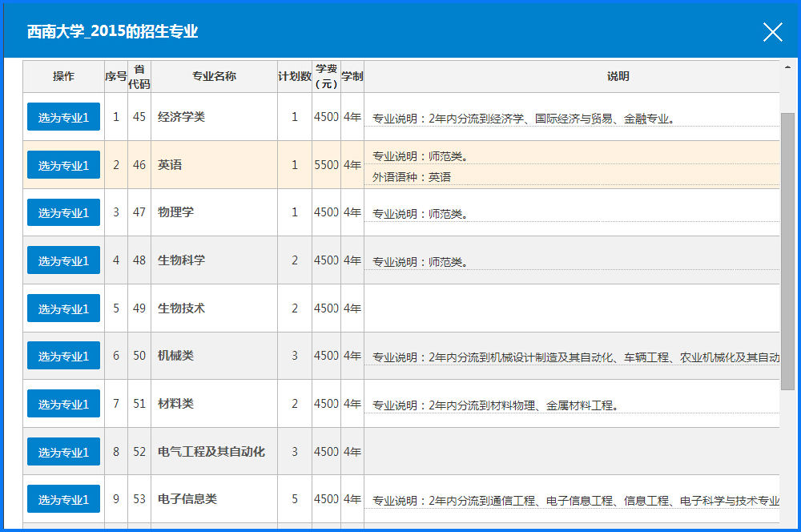Pick 机械类 as 专业1
The height and width of the screenshot is (532, 801).
pos(63,356)
